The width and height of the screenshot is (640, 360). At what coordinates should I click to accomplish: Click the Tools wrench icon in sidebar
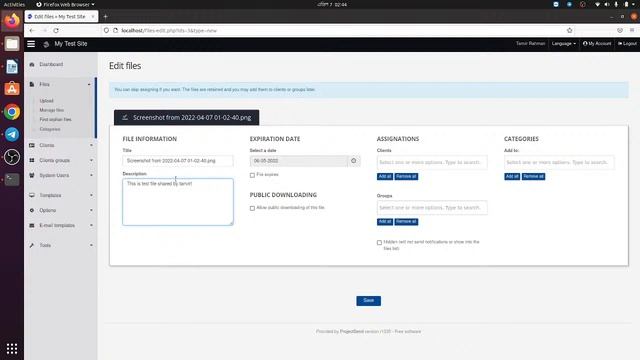tap(32, 245)
